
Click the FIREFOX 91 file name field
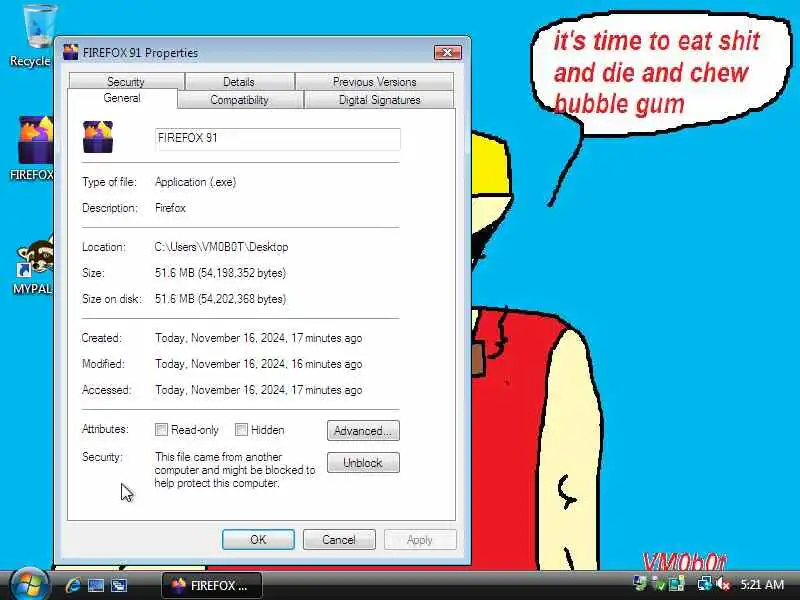[278, 139]
